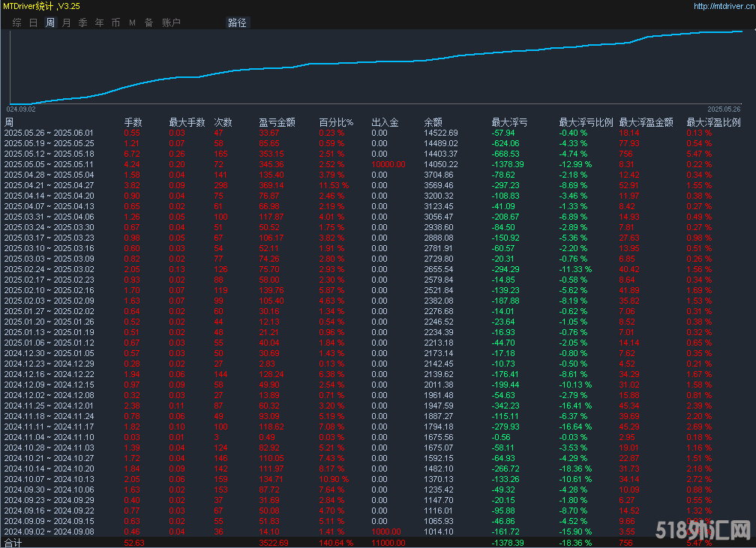Image resolution: width=756 pixels, height=548 pixels.
Task: Click the chart end date 2025.05.26
Action: click(x=724, y=109)
